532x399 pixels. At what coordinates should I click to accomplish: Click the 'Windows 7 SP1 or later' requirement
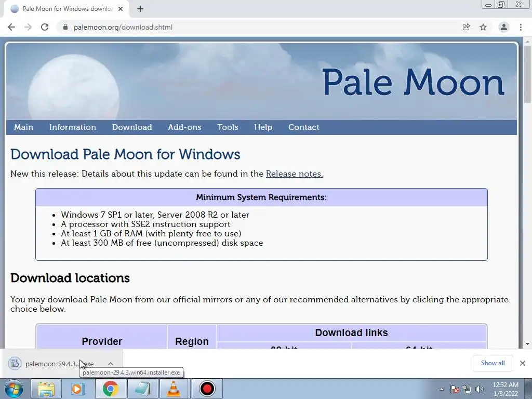click(155, 215)
